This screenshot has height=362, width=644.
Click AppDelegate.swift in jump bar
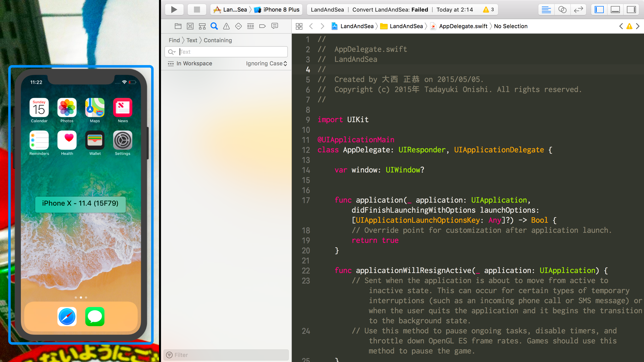click(x=459, y=26)
